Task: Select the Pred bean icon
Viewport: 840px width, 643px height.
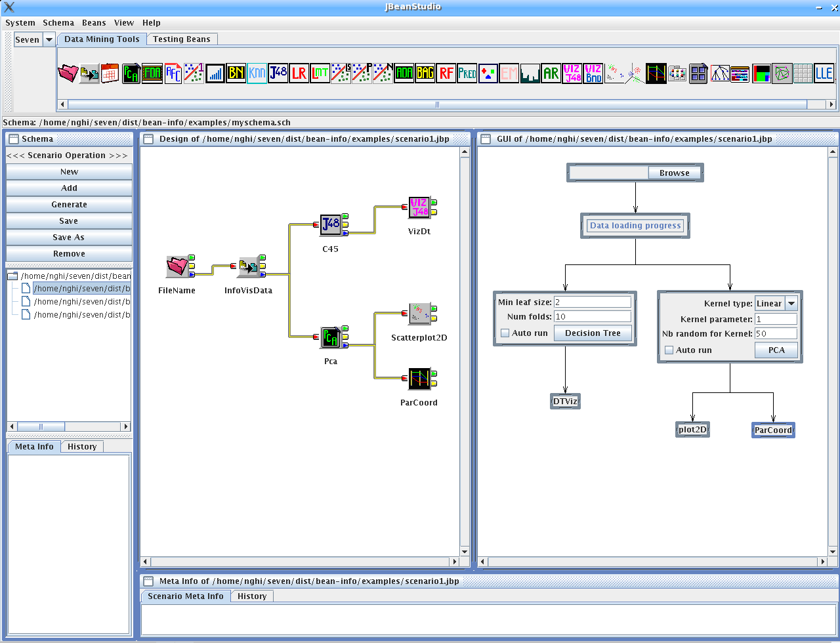Action: pyautogui.click(x=467, y=73)
